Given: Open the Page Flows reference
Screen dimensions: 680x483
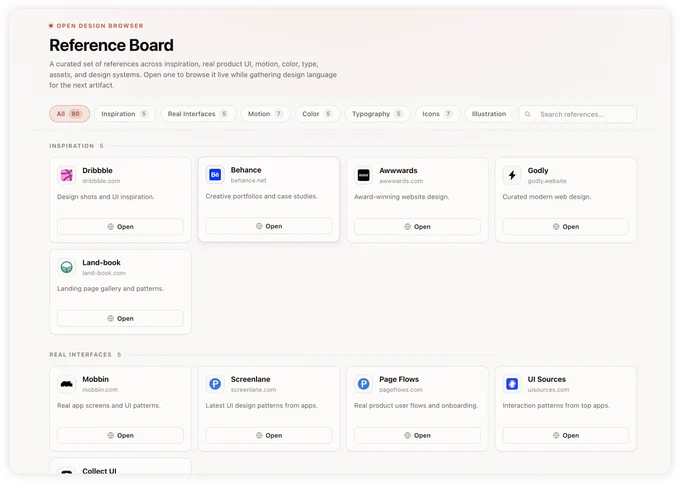Looking at the screenshot, I should pyautogui.click(x=417, y=435).
